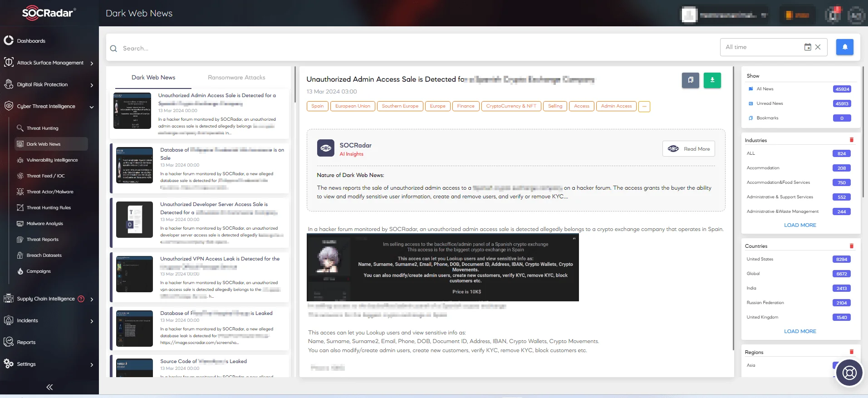Switch to Ransomware Attacks tab
Viewport: 868px width, 398px height.
[236, 78]
